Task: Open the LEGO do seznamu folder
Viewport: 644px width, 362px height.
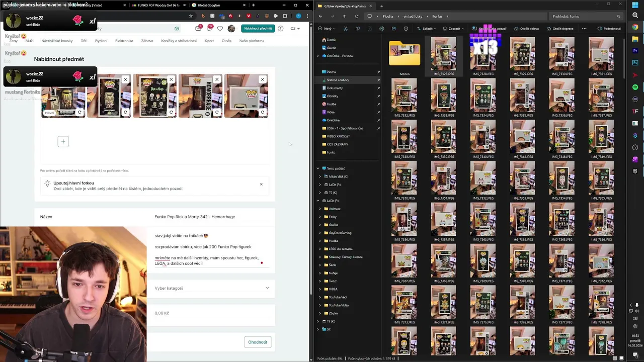Action: (340, 249)
